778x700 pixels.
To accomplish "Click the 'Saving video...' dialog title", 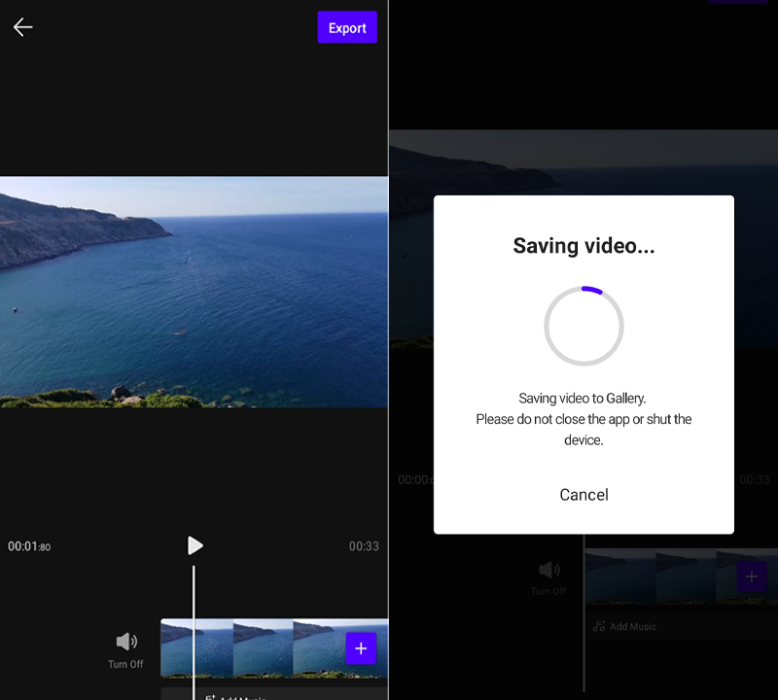I will point(583,246).
